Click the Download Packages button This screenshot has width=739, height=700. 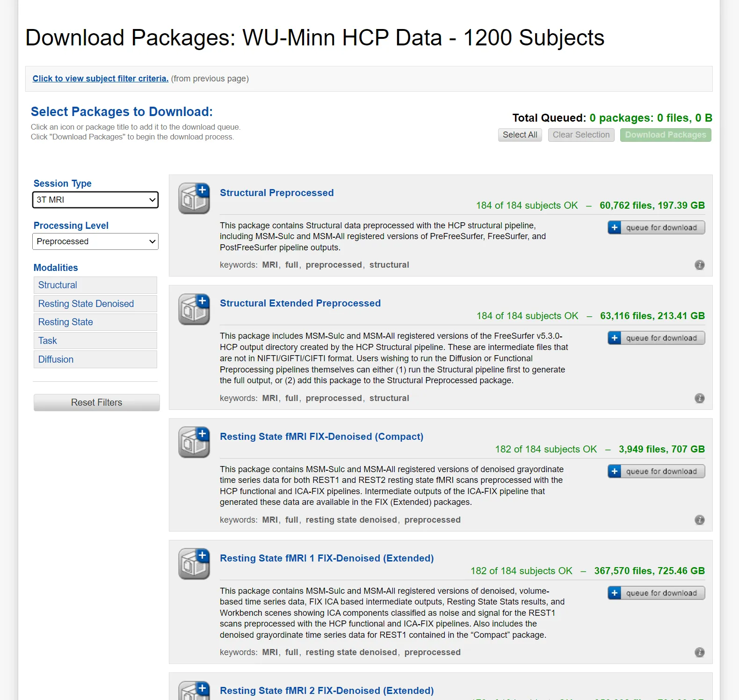pyautogui.click(x=666, y=135)
